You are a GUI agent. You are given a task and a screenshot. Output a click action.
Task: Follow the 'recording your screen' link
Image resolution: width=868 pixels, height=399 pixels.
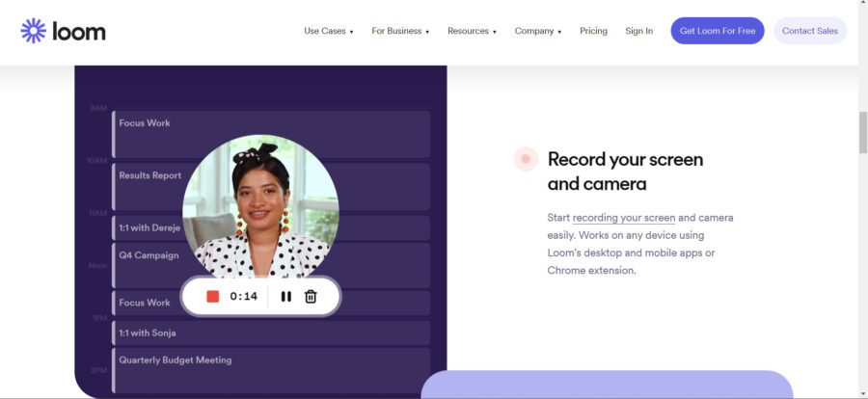click(x=624, y=218)
